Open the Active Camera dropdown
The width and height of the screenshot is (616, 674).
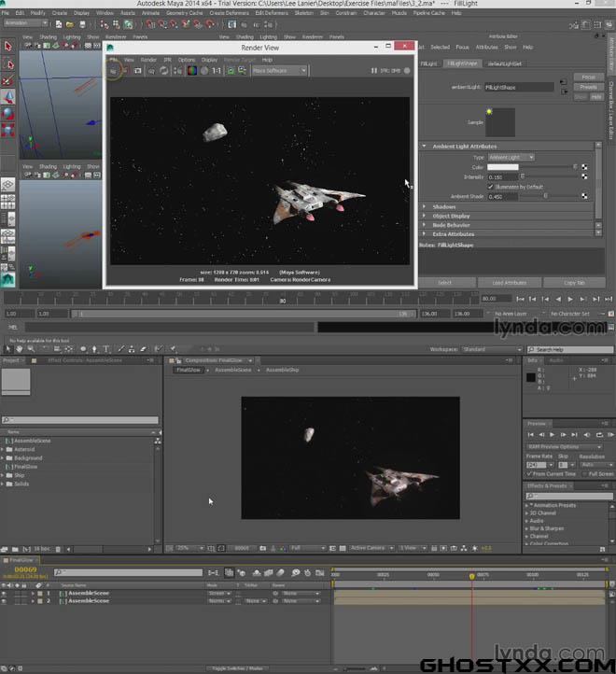point(371,548)
